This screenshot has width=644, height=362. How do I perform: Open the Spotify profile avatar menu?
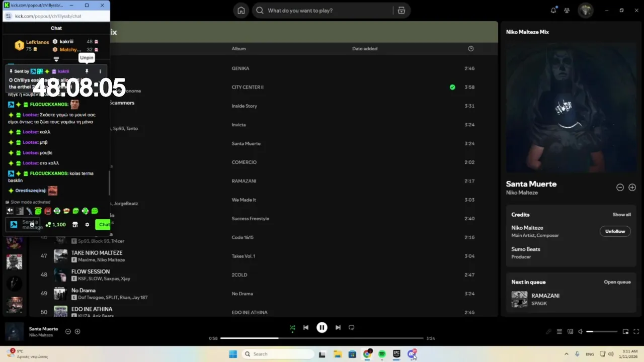click(585, 10)
